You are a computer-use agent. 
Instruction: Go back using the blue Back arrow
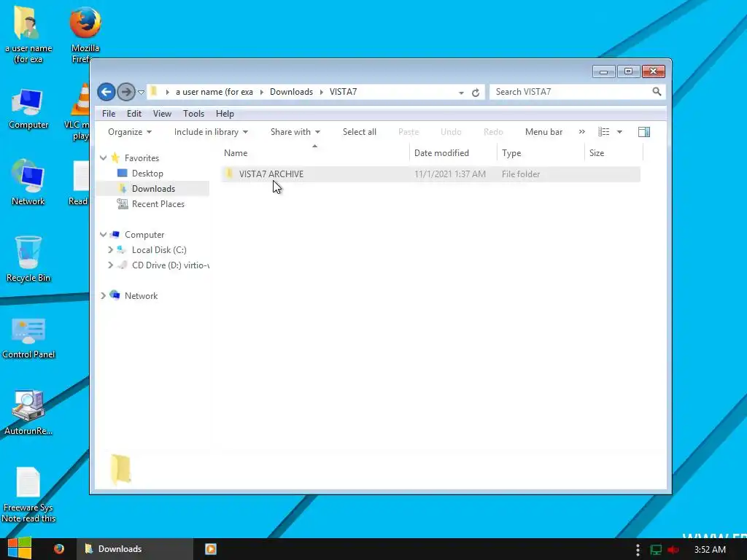coord(107,92)
